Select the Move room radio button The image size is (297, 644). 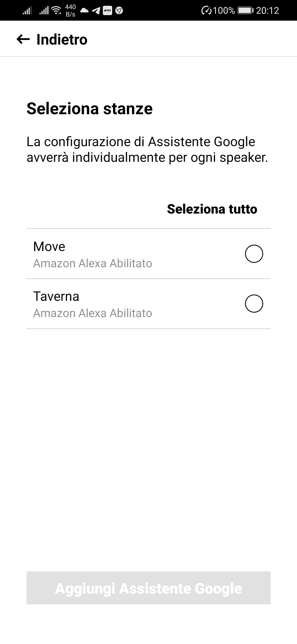[254, 253]
